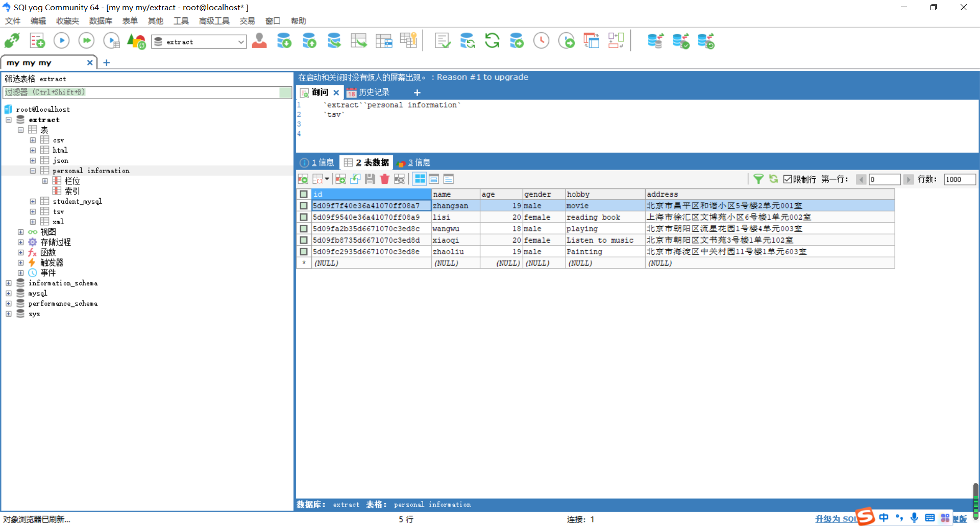Toggle the 限制行 limit rows checkbox
Image resolution: width=980 pixels, height=526 pixels.
click(x=788, y=179)
